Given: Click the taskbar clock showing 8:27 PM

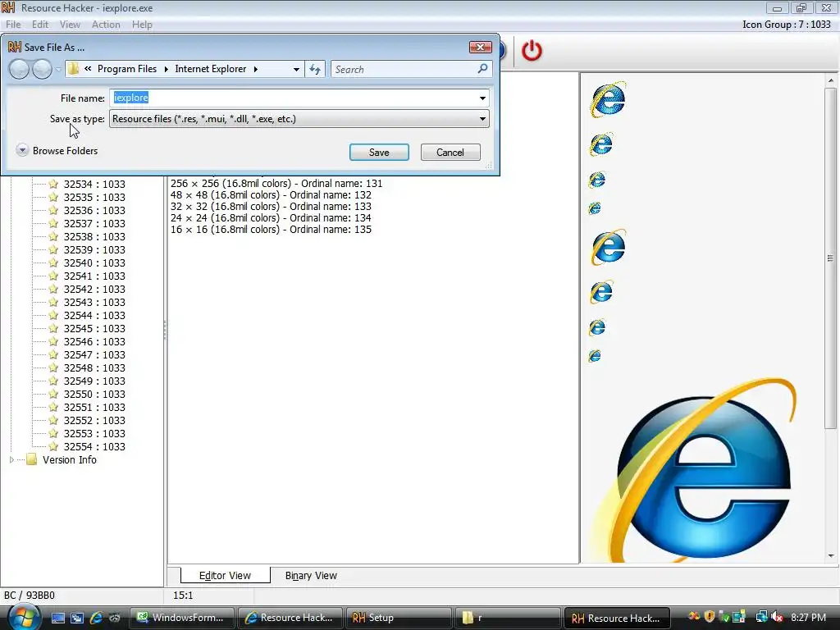Looking at the screenshot, I should pyautogui.click(x=808, y=617).
